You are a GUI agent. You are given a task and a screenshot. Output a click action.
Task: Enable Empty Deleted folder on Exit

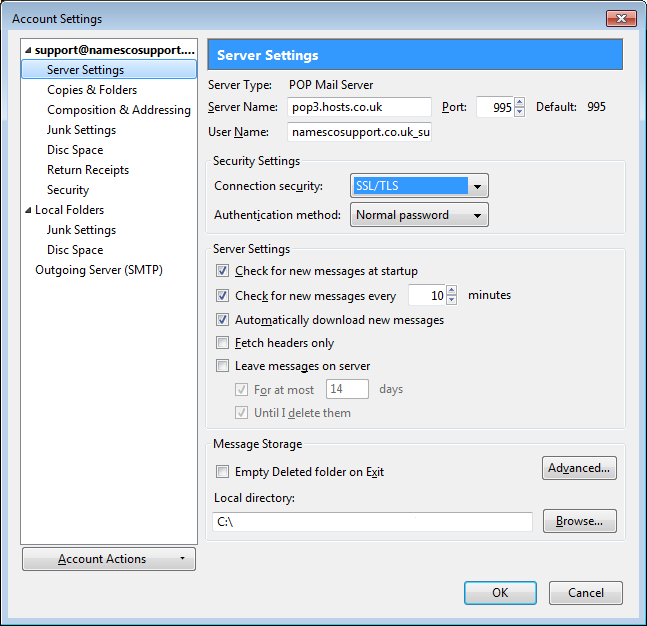[222, 472]
